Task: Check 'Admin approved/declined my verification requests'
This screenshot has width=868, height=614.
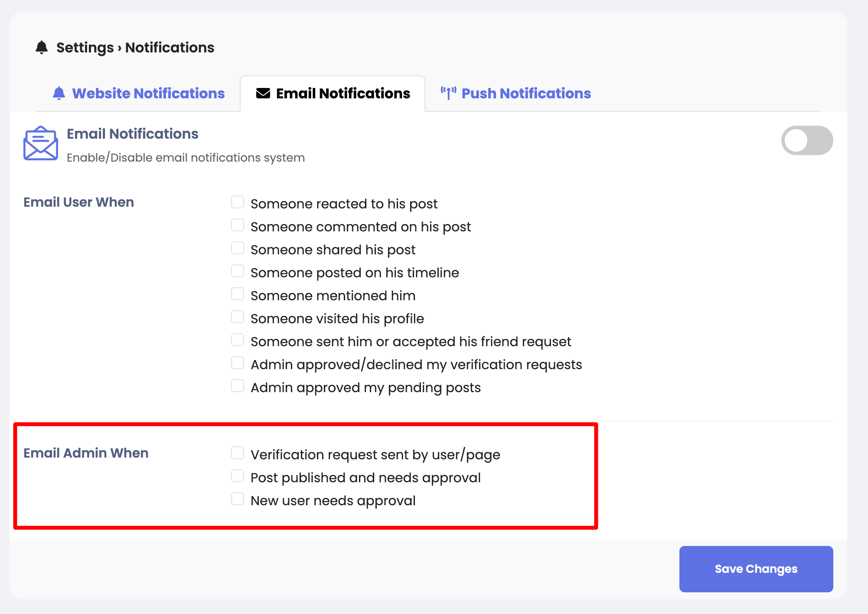Action: point(238,363)
